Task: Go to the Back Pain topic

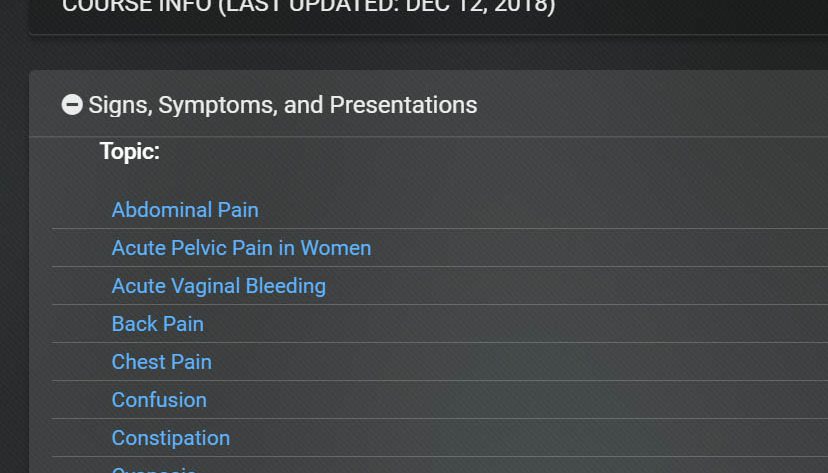Action: click(157, 324)
